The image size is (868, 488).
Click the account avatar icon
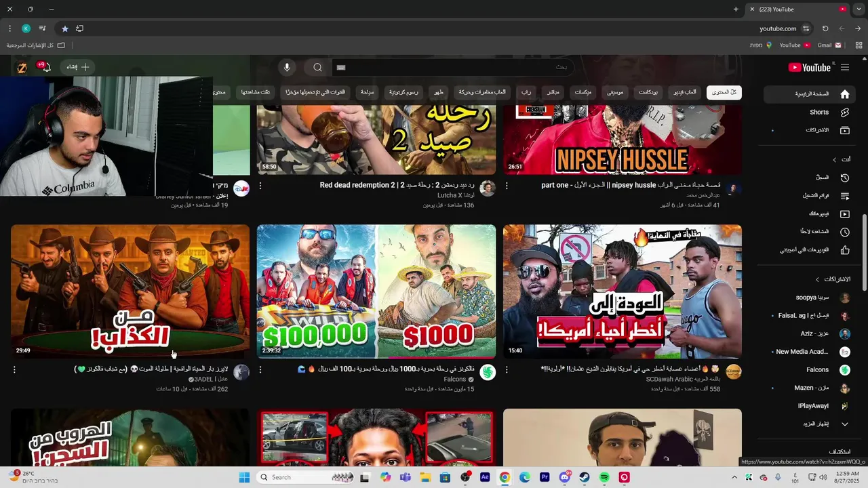[22, 68]
